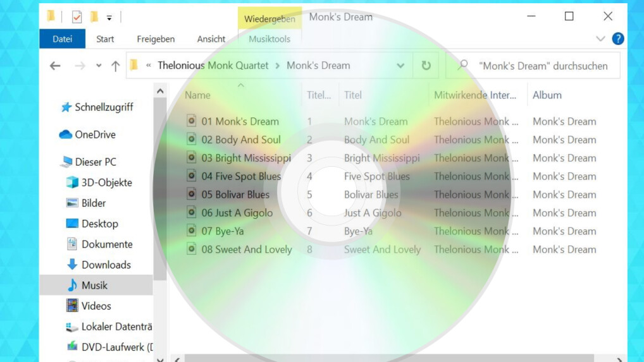Select OneDrive in the navigation pane

pos(95,135)
